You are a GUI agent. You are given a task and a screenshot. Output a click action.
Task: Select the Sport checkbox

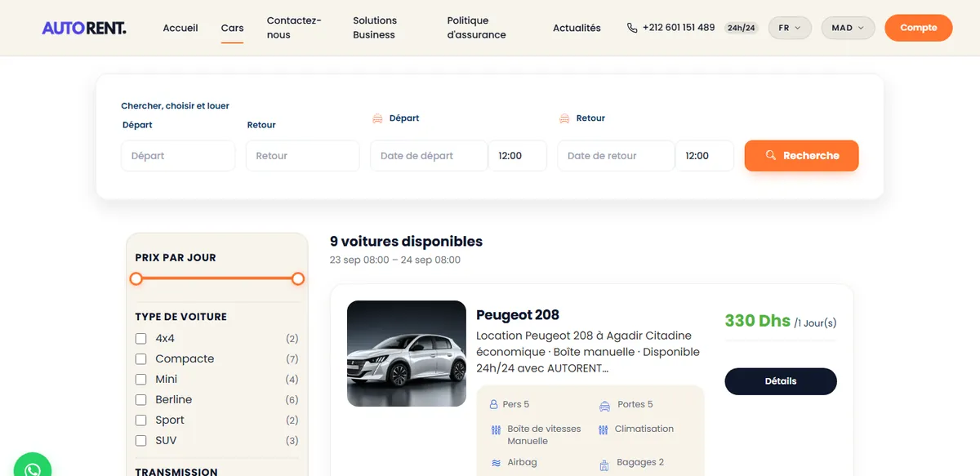pyautogui.click(x=140, y=420)
